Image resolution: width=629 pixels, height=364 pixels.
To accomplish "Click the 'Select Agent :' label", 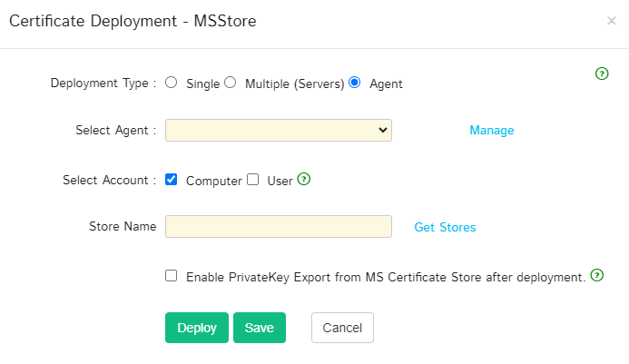I will click(116, 130).
